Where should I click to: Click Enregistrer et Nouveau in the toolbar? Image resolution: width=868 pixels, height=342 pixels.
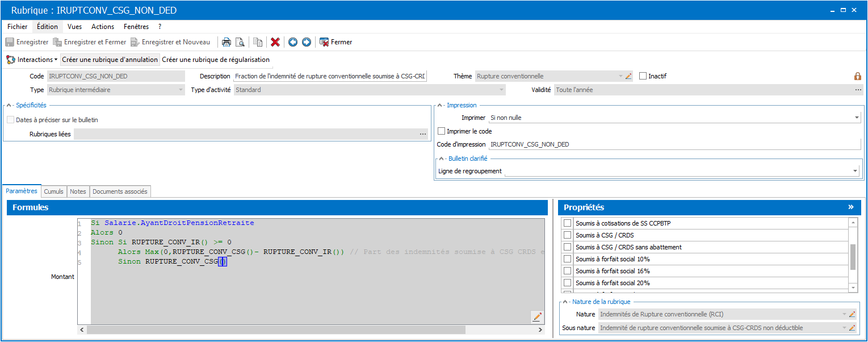click(x=170, y=42)
